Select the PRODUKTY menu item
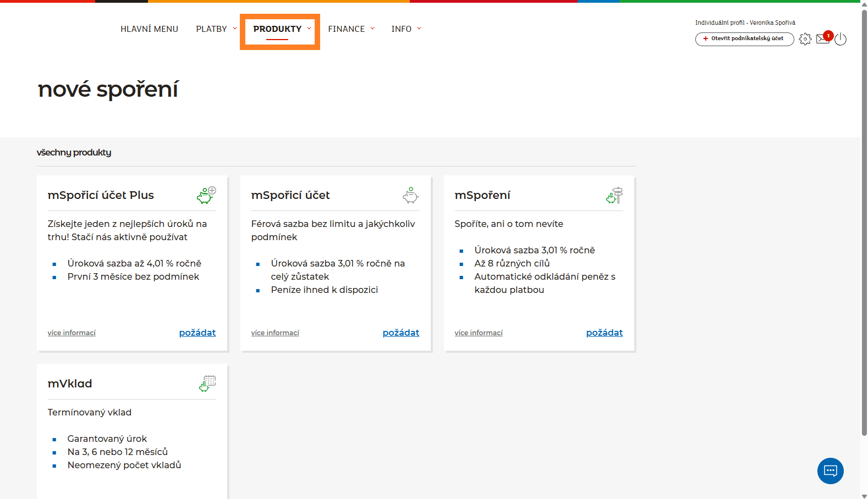Viewport: 868px width, 499px height. (x=277, y=29)
